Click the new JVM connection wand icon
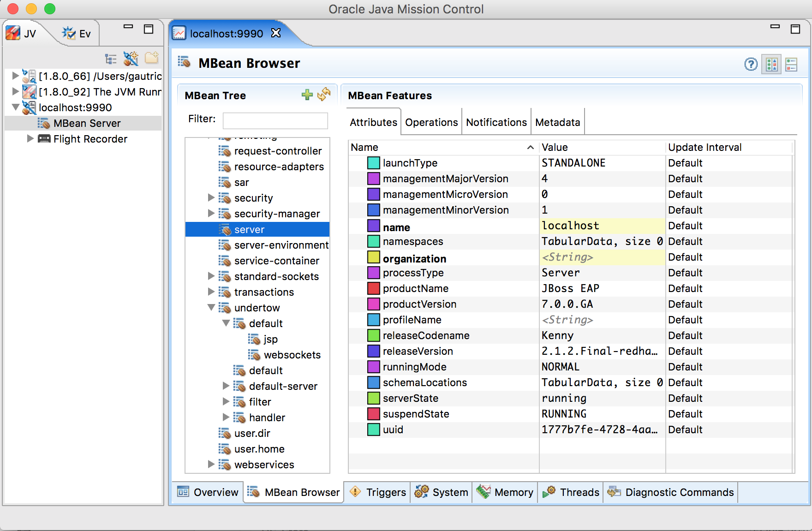Image resolution: width=812 pixels, height=531 pixels. pyautogui.click(x=131, y=59)
